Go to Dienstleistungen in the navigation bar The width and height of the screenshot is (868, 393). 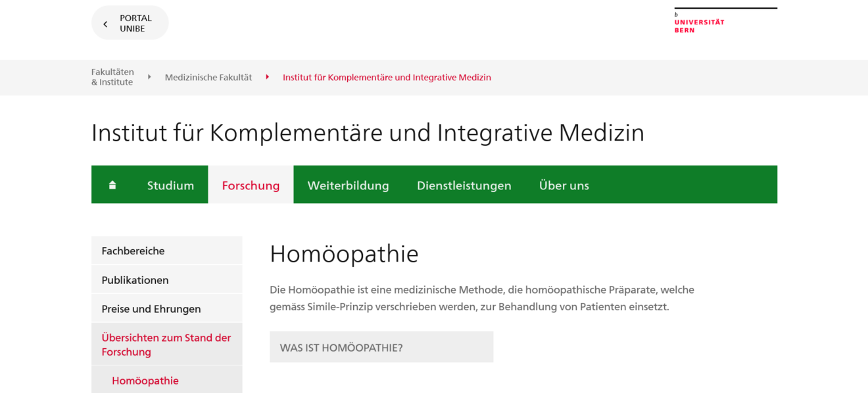click(x=464, y=185)
